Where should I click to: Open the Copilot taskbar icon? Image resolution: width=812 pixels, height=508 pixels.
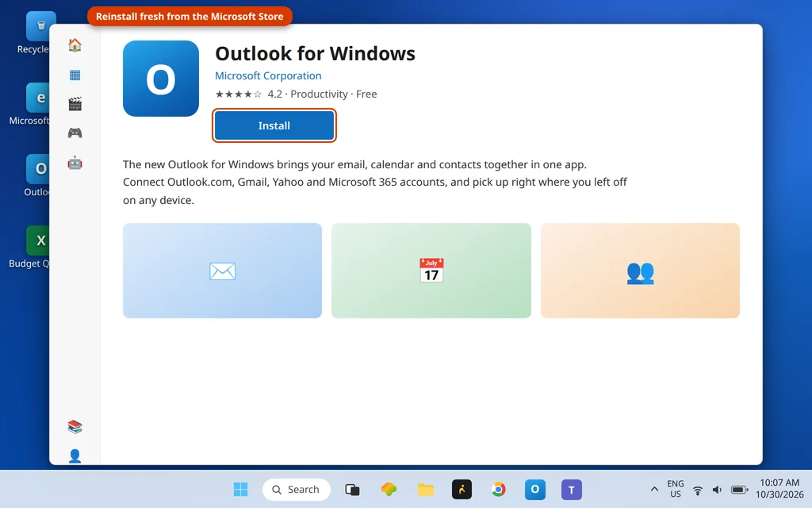pyautogui.click(x=389, y=489)
